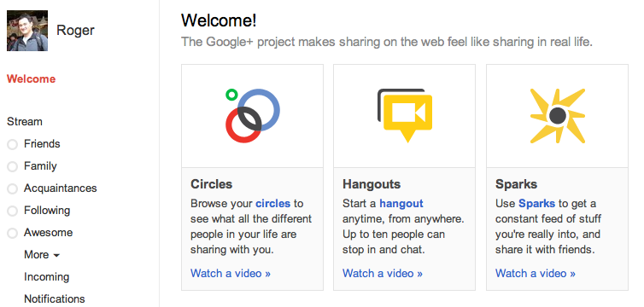This screenshot has width=644, height=307.
Task: Open the Incoming stream
Action: click(46, 277)
